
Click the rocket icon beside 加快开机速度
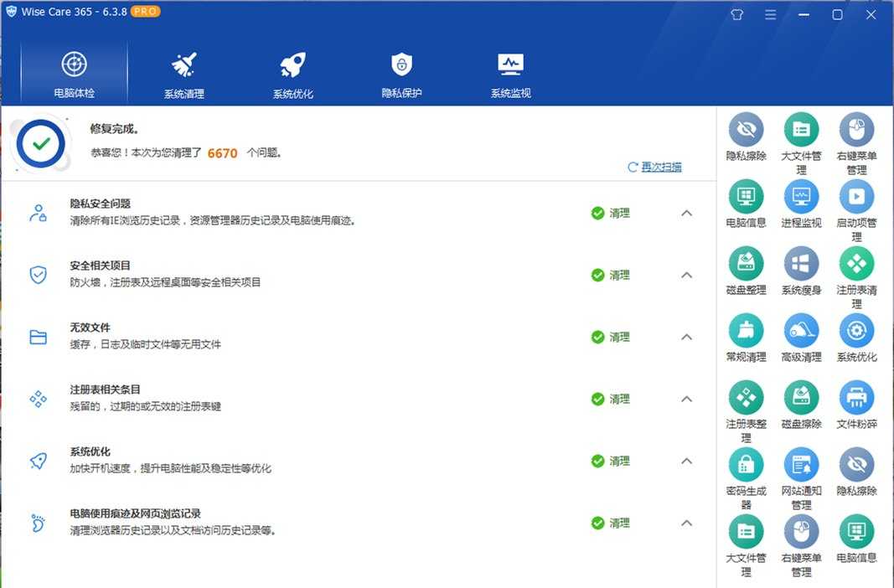pos(38,461)
